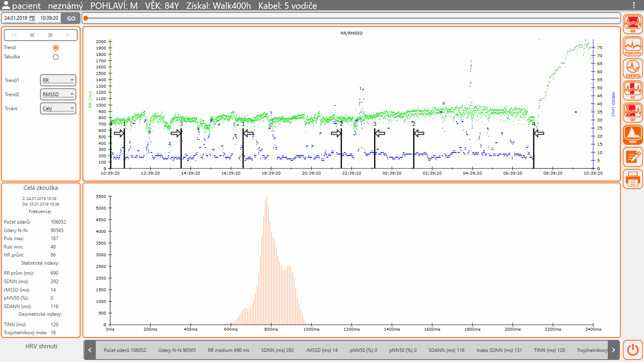This screenshot has height=362, width=644.
Task: Click the Trojúhelníkový index value 16
Action: 53,333
